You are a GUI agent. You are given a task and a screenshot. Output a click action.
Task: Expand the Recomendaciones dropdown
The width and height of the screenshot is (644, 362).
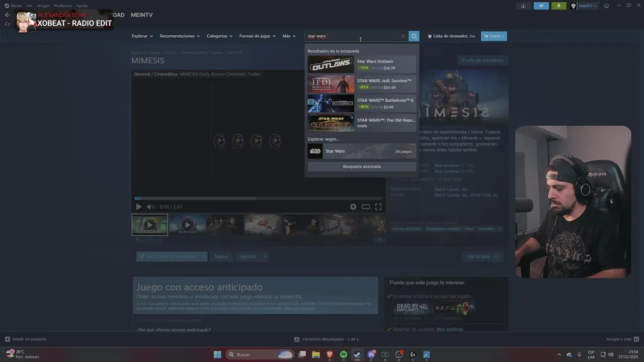180,36
